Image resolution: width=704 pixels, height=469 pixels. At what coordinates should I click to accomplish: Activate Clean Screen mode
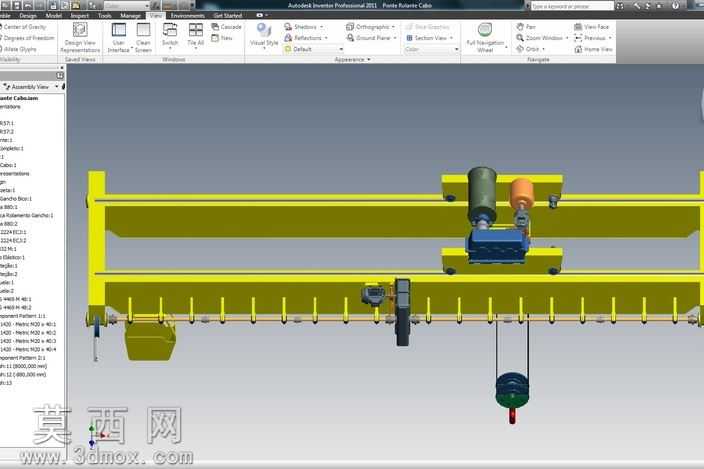pyautogui.click(x=143, y=38)
